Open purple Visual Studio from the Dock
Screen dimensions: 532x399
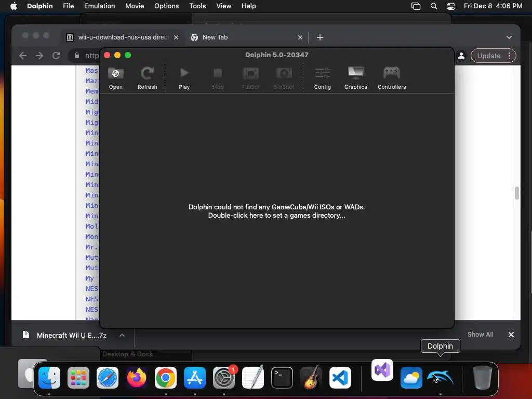pyautogui.click(x=382, y=370)
